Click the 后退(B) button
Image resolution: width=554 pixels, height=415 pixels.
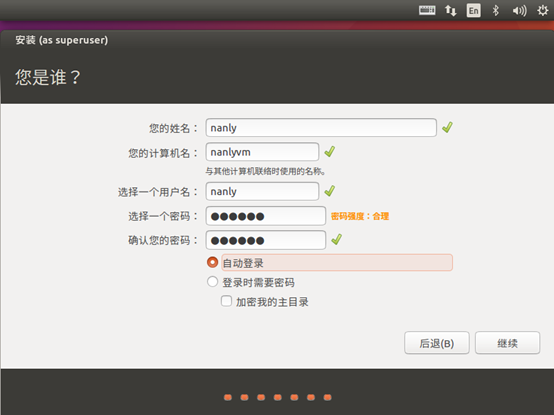437,343
